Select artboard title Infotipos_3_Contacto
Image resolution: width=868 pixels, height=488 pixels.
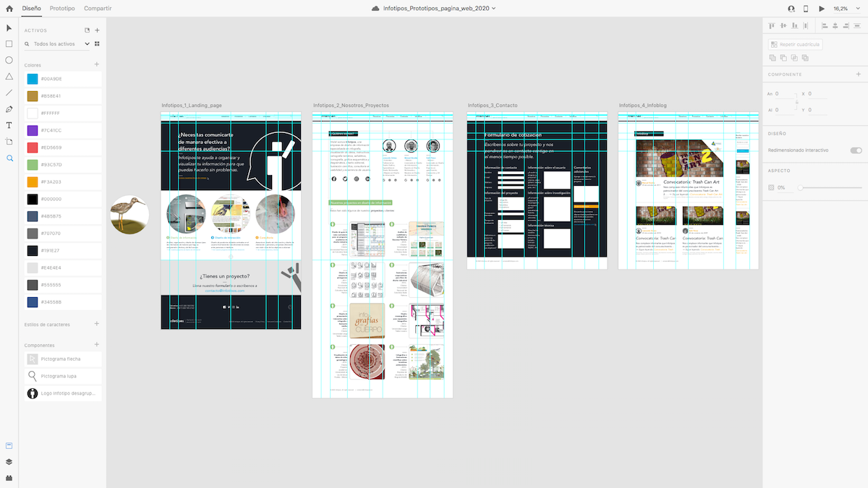coord(493,106)
